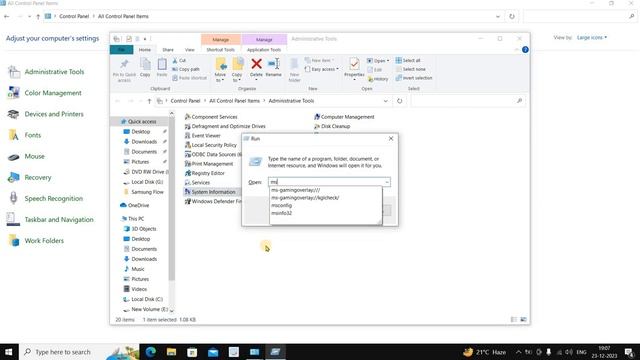Switch to the Home ribbon tab
Image resolution: width=640 pixels, height=360 pixels.
click(x=145, y=50)
